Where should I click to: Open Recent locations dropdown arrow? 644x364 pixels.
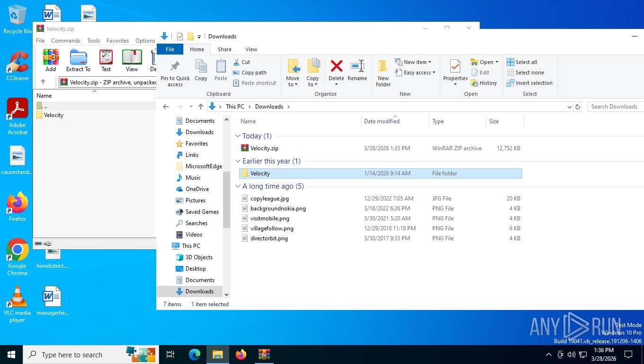click(x=191, y=107)
